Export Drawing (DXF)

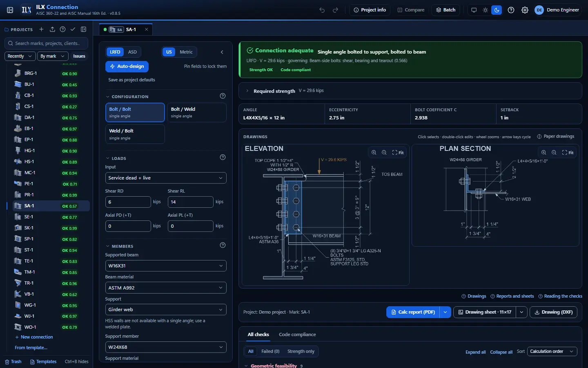(553, 312)
